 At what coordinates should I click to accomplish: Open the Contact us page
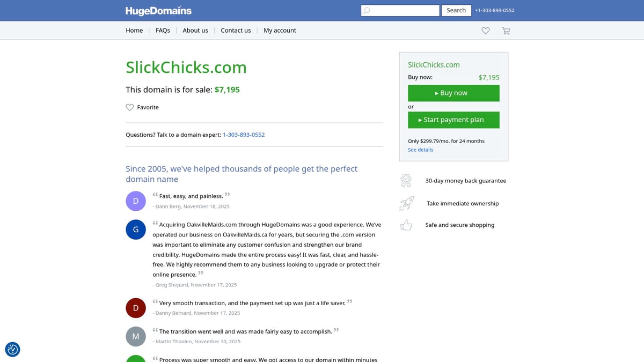(x=236, y=31)
